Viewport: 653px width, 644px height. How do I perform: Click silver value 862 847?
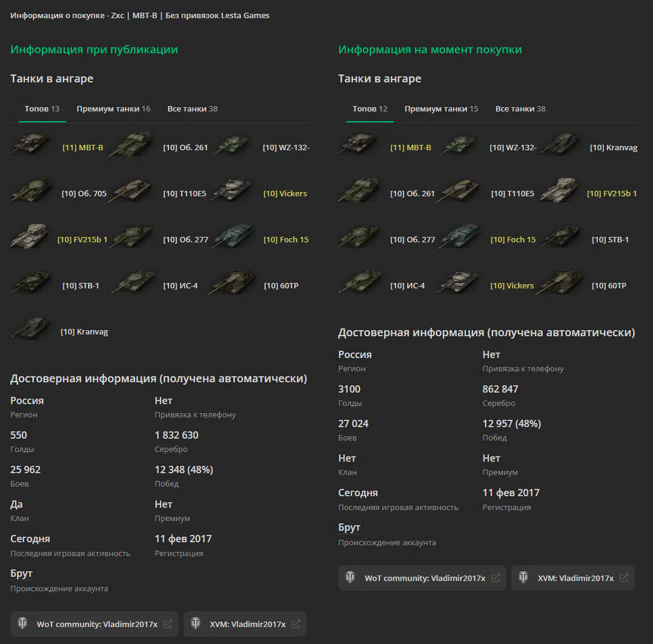500,389
